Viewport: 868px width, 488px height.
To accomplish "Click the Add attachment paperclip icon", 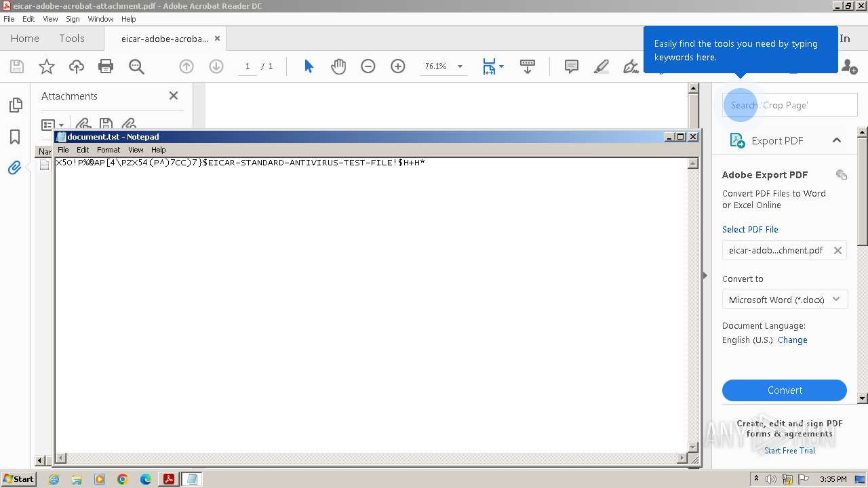I will tap(129, 124).
